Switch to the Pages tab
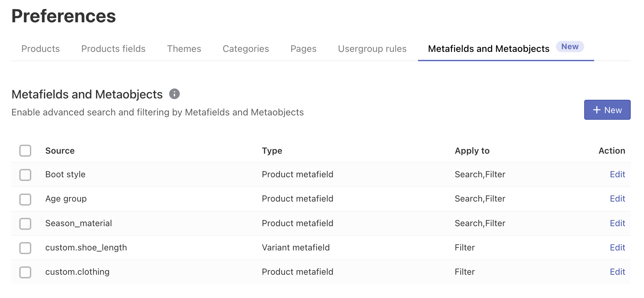This screenshot has height=298, width=644. pos(303,49)
